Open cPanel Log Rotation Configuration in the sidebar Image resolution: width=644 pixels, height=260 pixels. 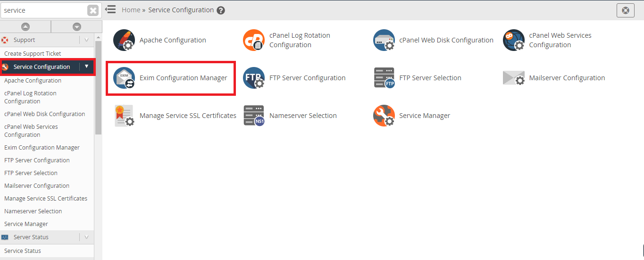(30, 97)
